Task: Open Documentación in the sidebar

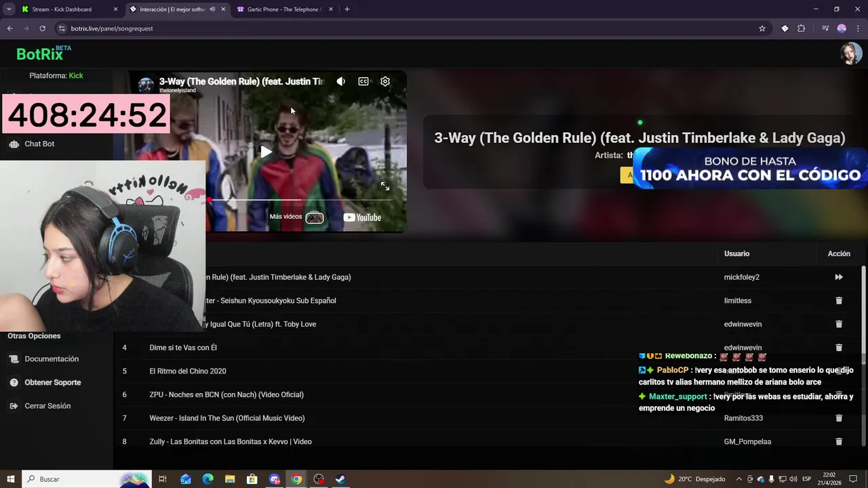Action: [52, 359]
